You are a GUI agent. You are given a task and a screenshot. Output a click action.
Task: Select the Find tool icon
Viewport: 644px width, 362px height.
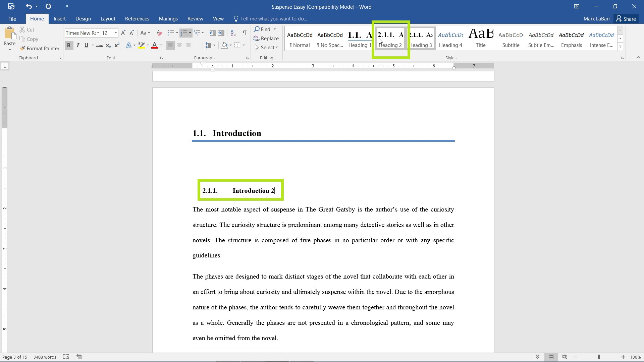[257, 29]
